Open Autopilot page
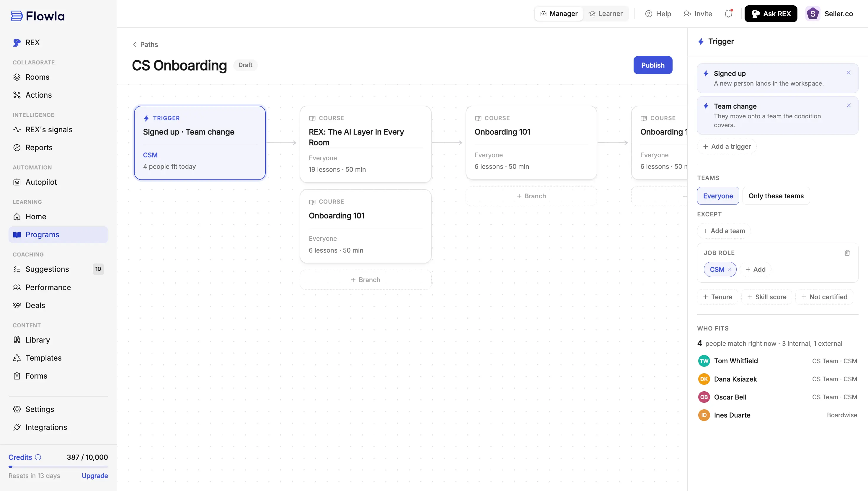868x491 pixels. [x=58, y=182]
